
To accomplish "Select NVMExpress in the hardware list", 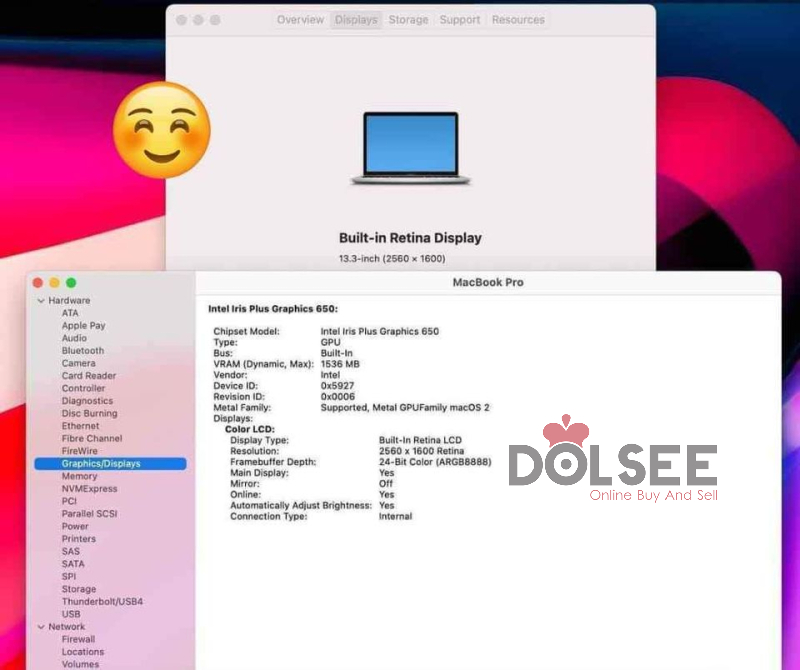I will (89, 489).
